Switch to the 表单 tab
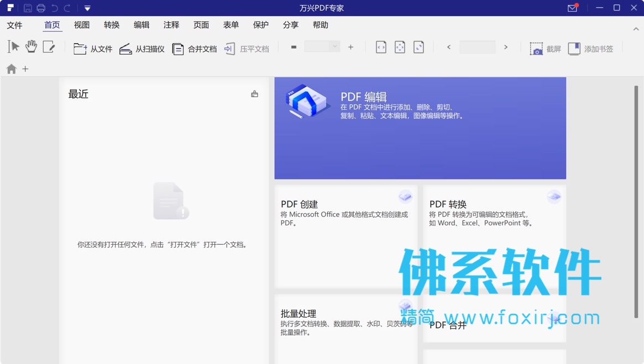 [231, 25]
